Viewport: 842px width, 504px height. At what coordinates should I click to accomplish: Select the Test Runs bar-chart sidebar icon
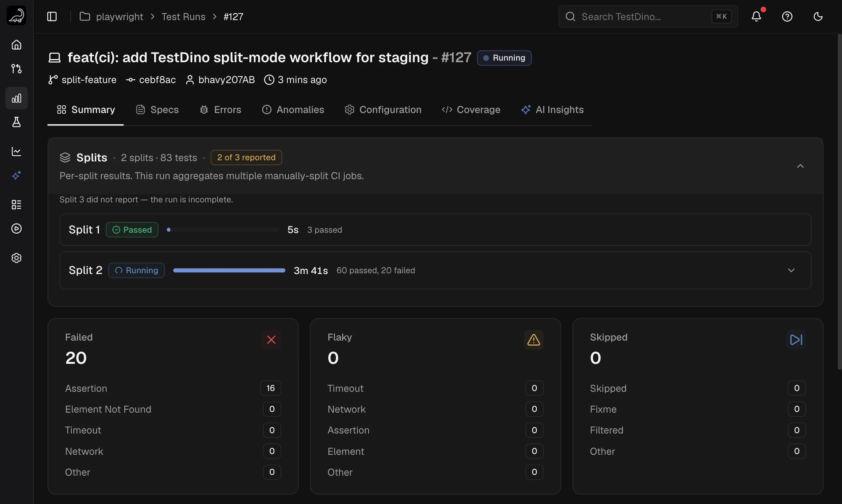point(16,98)
